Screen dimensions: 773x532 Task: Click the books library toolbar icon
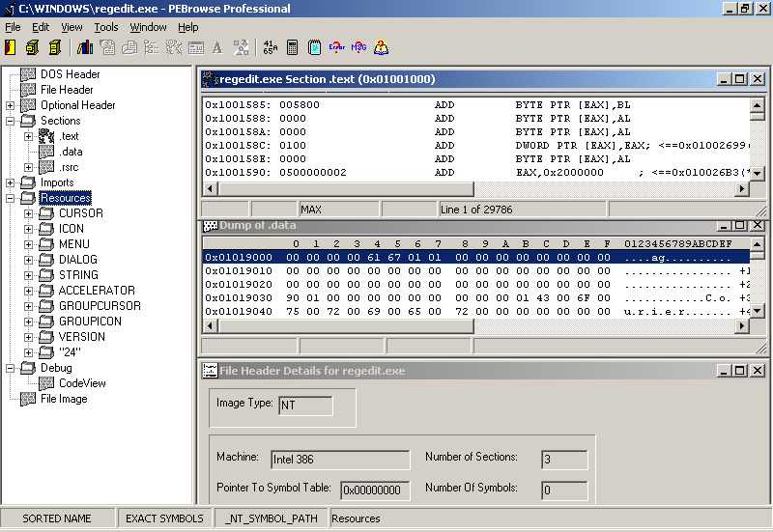coord(85,47)
